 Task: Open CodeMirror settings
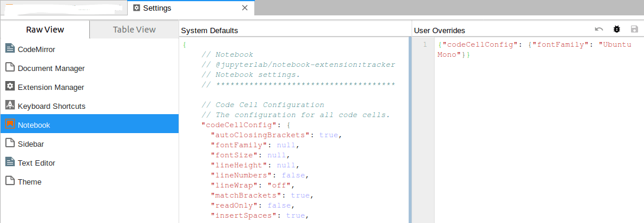click(89, 49)
